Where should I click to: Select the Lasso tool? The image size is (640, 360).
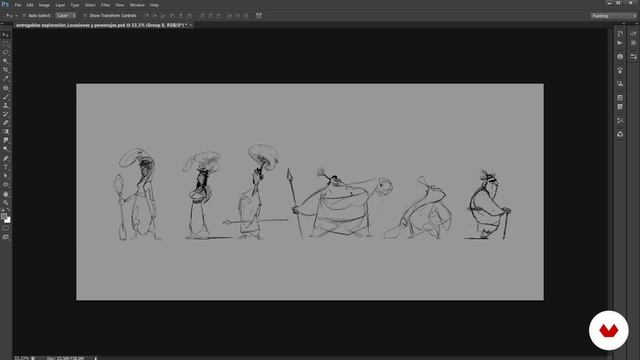[x=6, y=52]
